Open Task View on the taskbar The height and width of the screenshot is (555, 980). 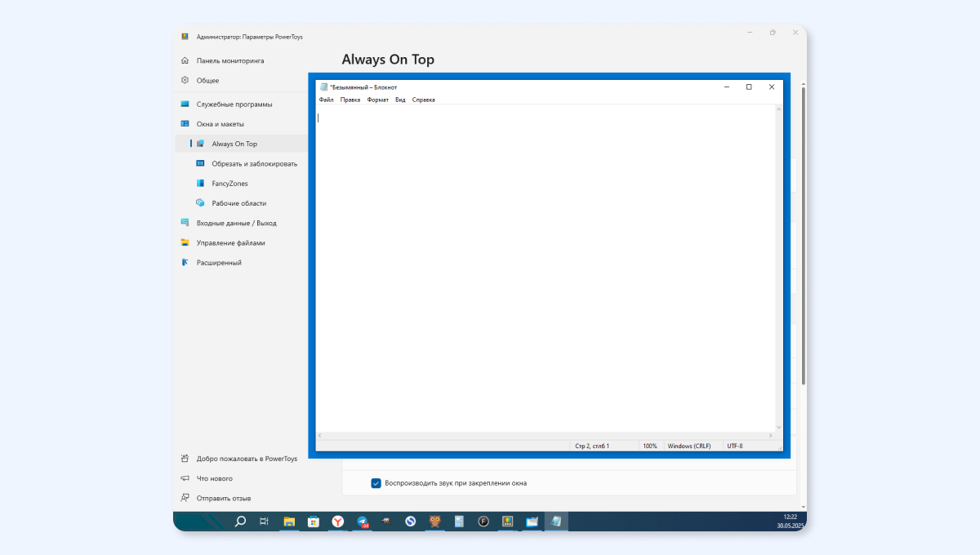tap(264, 521)
